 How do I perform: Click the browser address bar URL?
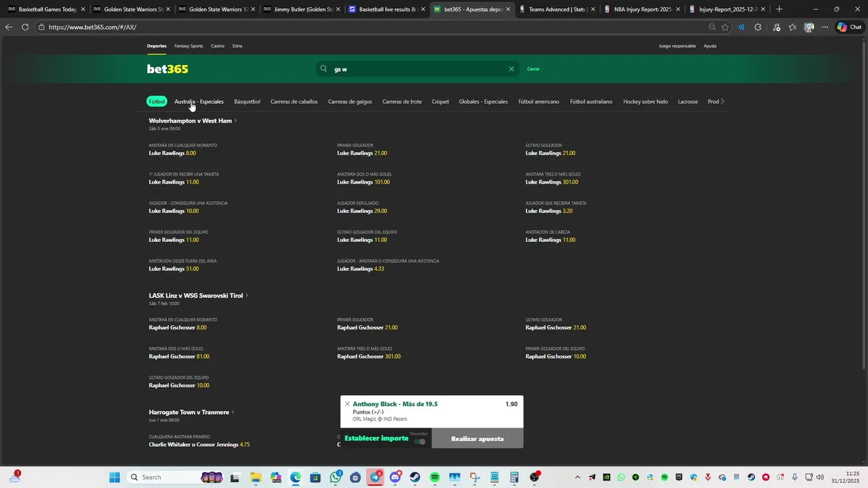click(92, 27)
